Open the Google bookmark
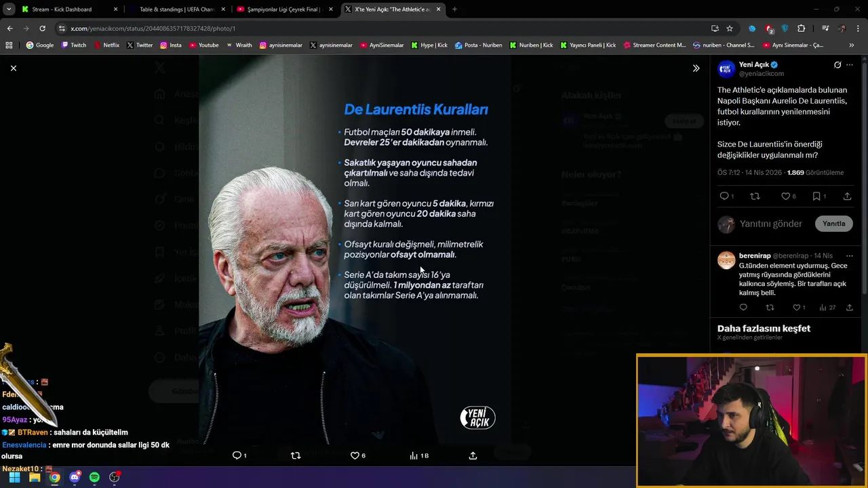This screenshot has width=868, height=488. click(40, 45)
